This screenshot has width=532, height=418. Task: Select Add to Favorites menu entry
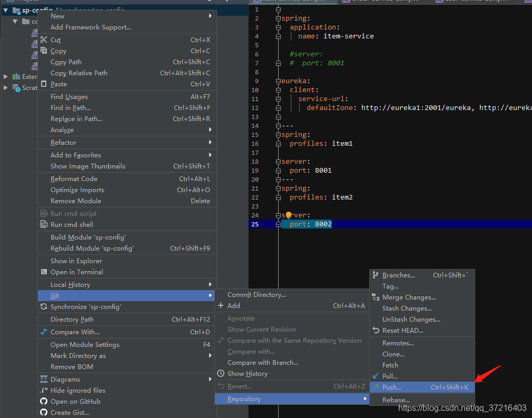coord(127,155)
